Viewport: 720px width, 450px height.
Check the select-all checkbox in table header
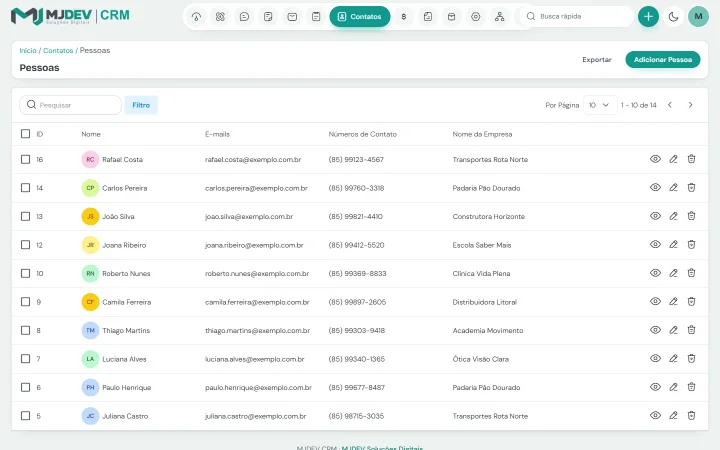tap(25, 134)
